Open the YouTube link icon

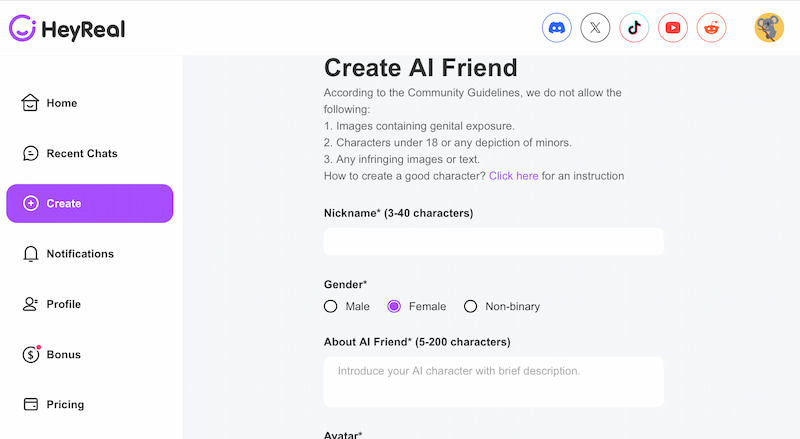(x=673, y=28)
